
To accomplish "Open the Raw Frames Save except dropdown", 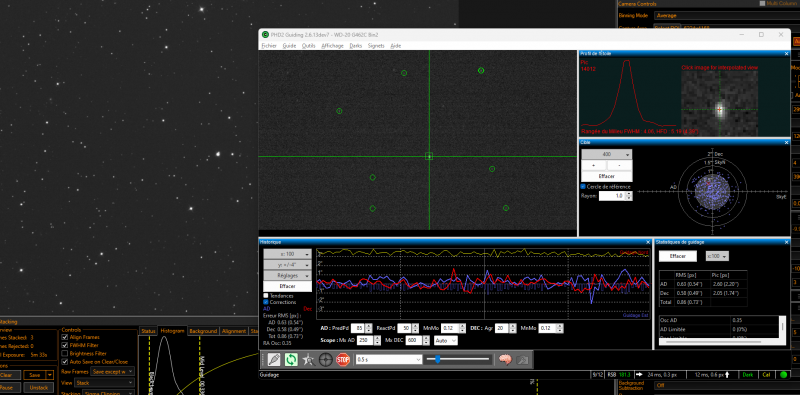I will click(x=113, y=372).
